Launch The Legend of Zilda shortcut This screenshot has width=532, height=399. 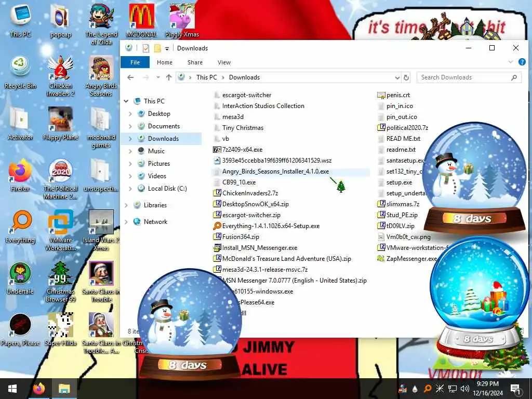pos(101,24)
